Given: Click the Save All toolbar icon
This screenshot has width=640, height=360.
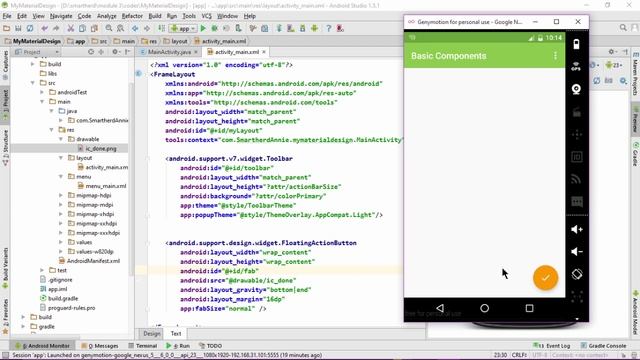Looking at the screenshot, I should [x=18, y=28].
